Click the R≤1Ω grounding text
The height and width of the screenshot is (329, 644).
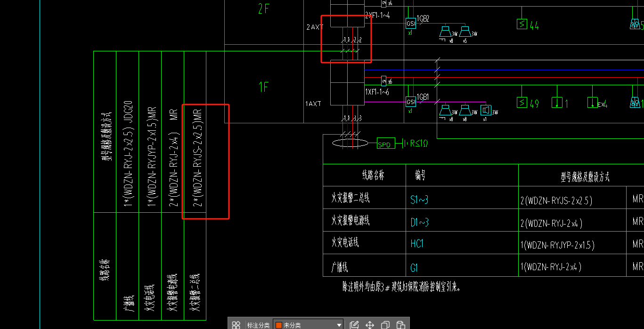[x=419, y=144]
